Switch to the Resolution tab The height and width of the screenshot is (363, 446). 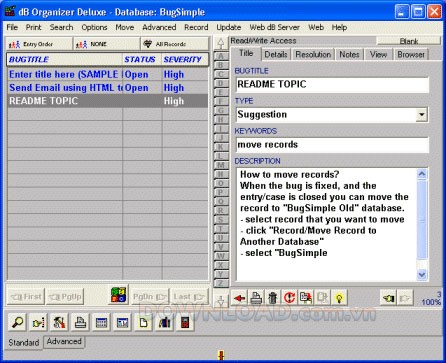313,54
